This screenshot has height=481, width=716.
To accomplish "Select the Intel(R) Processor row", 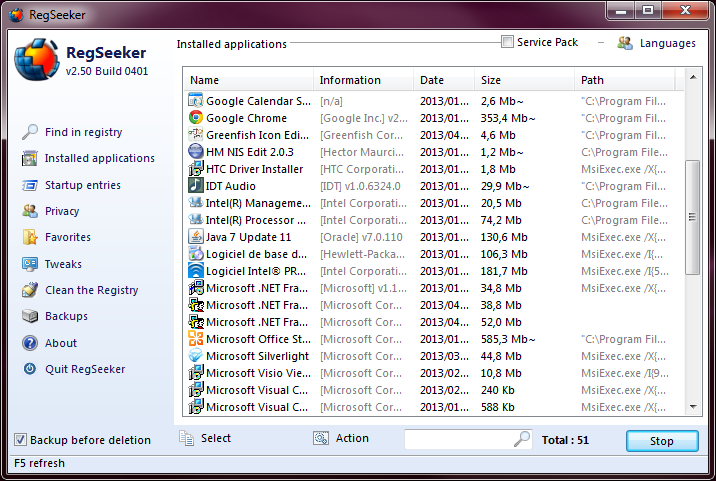I will tap(434, 220).
